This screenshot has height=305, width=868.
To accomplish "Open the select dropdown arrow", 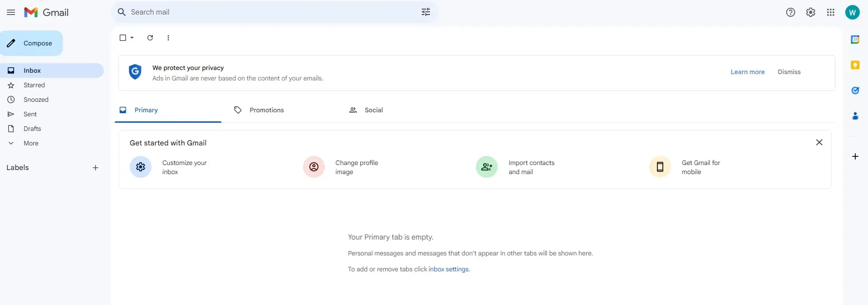I will (x=132, y=38).
